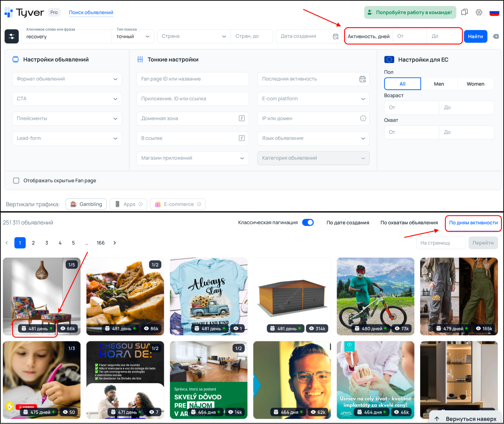Expand Формат объявлений dropdown
The image size is (504, 424).
click(67, 79)
